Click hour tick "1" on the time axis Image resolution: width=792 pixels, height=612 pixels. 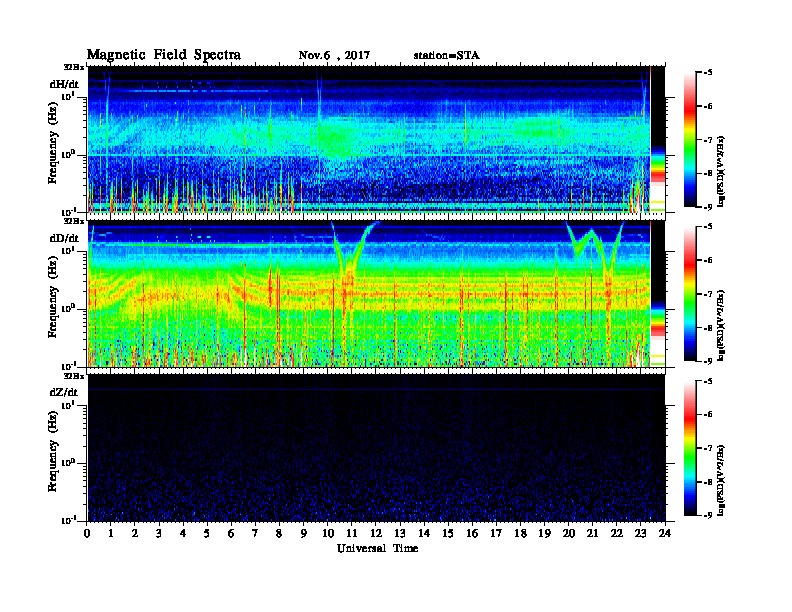[x=111, y=533]
